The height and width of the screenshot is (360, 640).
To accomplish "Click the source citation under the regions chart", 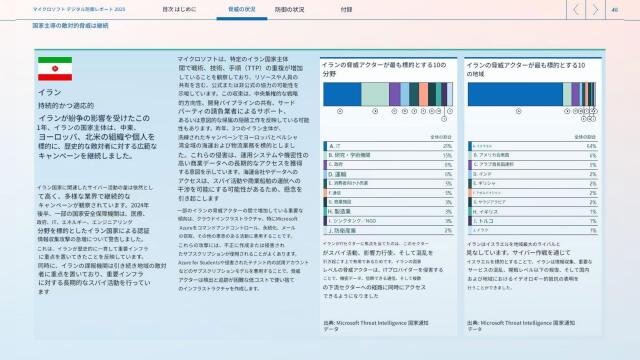I will [x=521, y=326].
